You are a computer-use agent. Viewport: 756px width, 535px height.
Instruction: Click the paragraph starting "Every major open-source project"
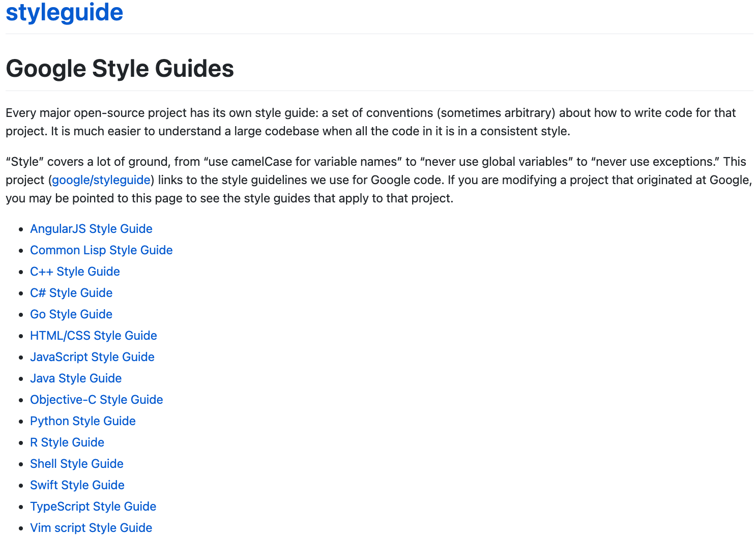tap(371, 122)
